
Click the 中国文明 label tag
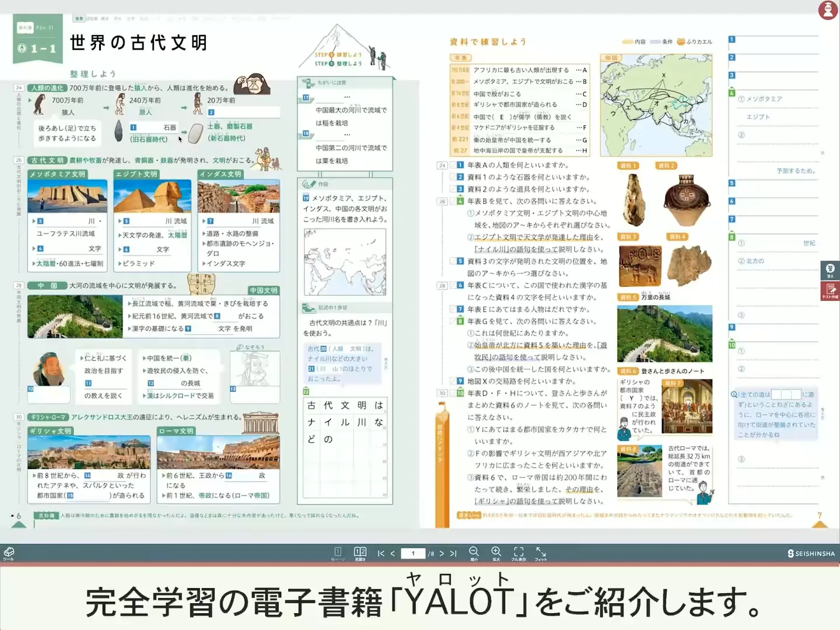click(x=264, y=290)
